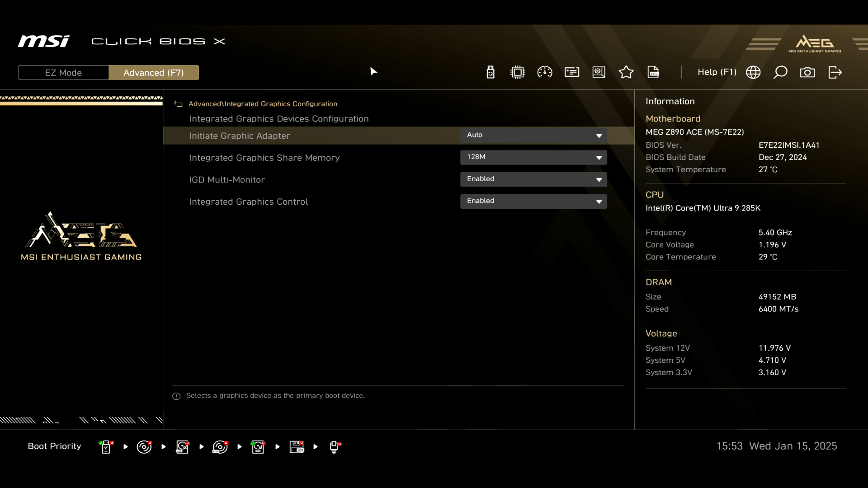Click the back arrow beside breadcrumb
Image resolution: width=868 pixels, height=488 pixels.
point(179,104)
